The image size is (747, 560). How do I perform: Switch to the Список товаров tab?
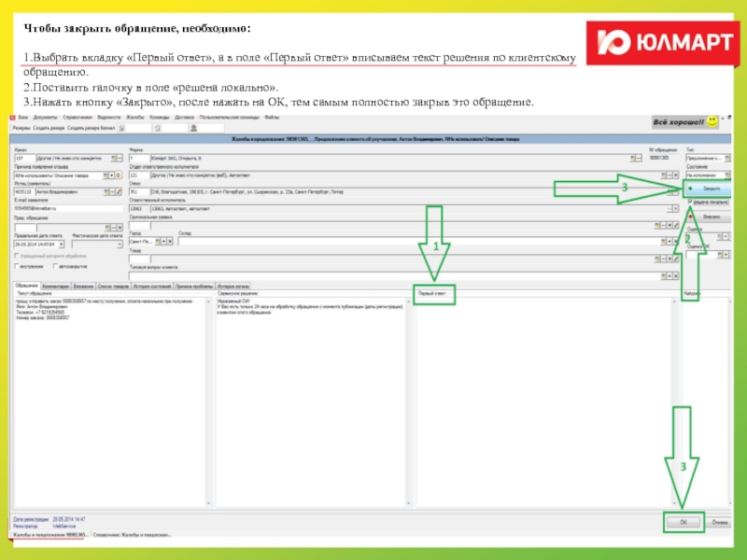click(113, 287)
